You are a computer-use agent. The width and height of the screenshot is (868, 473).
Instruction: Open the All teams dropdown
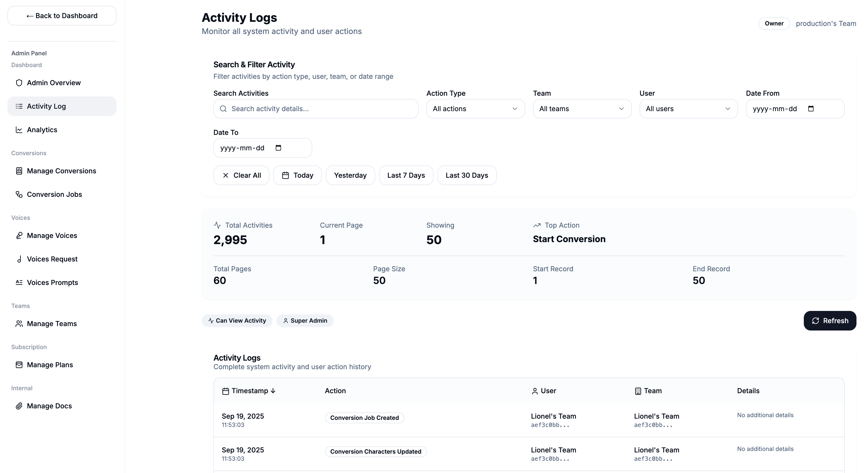click(582, 109)
